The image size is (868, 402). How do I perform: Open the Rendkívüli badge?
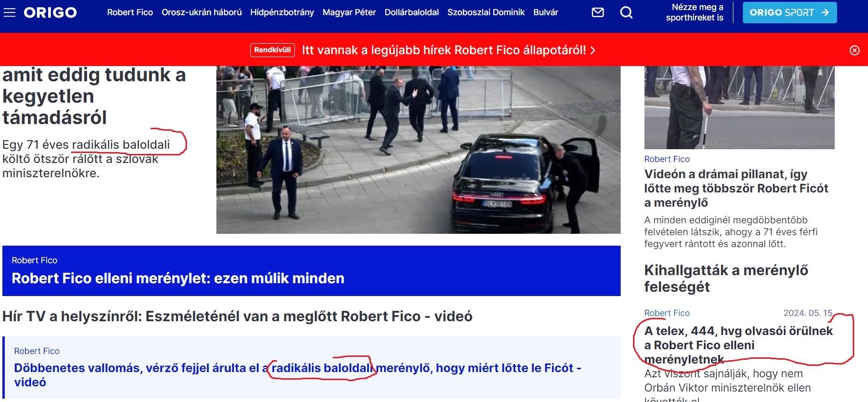click(x=273, y=50)
